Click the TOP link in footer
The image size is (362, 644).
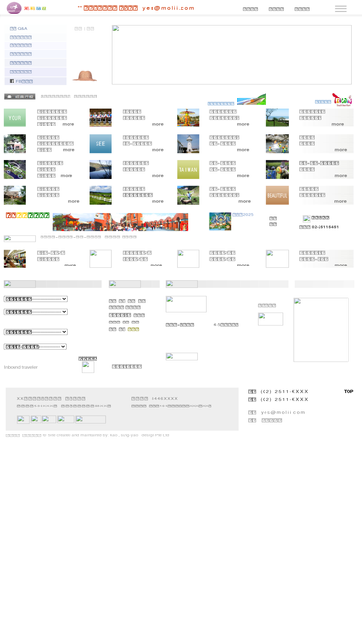click(x=348, y=391)
